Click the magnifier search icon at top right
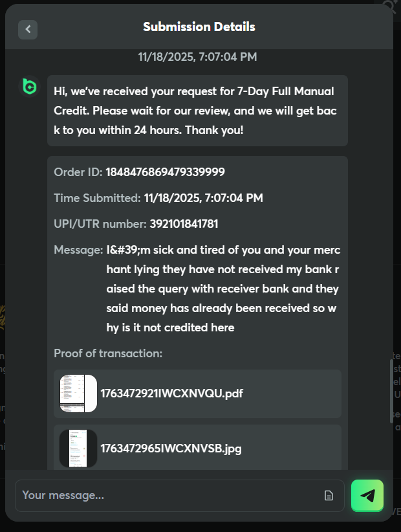401x532 pixels. [x=390, y=6]
